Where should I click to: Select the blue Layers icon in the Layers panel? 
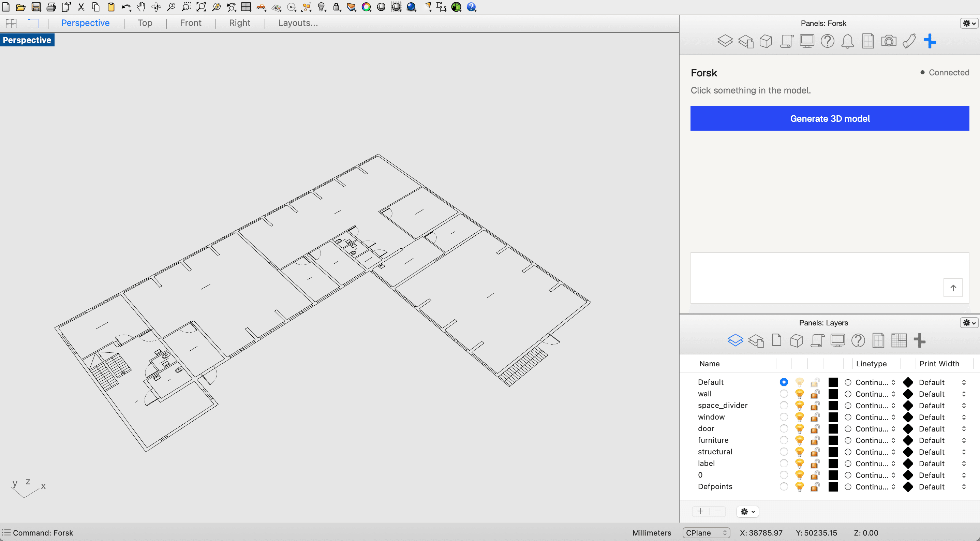736,340
